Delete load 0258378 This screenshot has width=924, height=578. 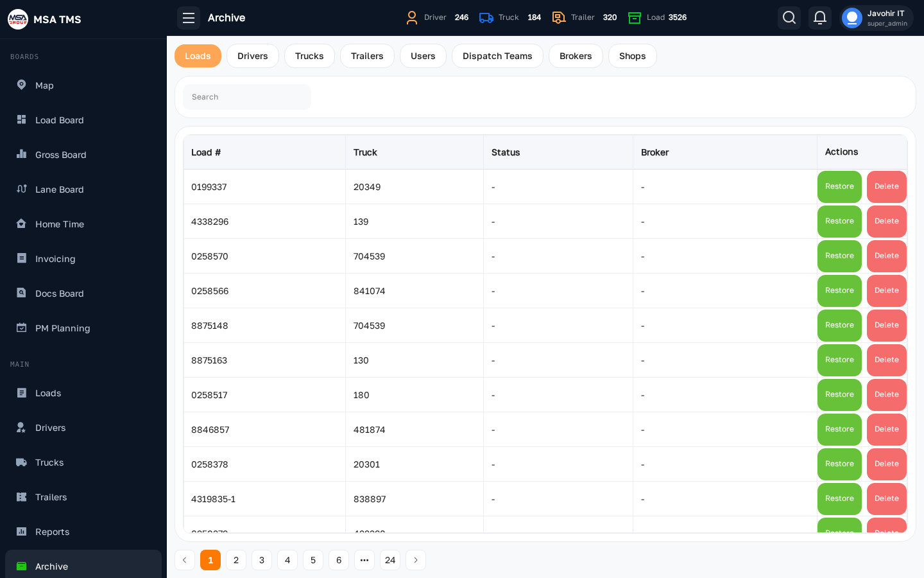[x=887, y=464]
